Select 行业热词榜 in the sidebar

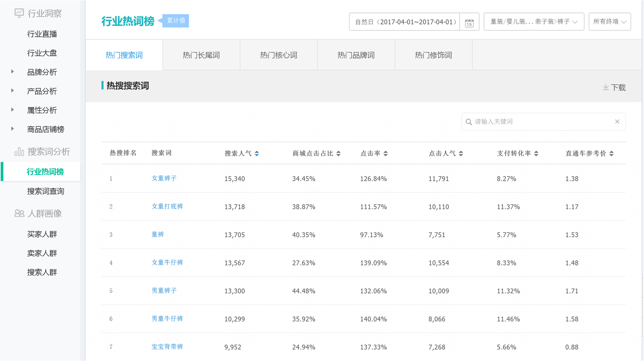click(x=45, y=172)
